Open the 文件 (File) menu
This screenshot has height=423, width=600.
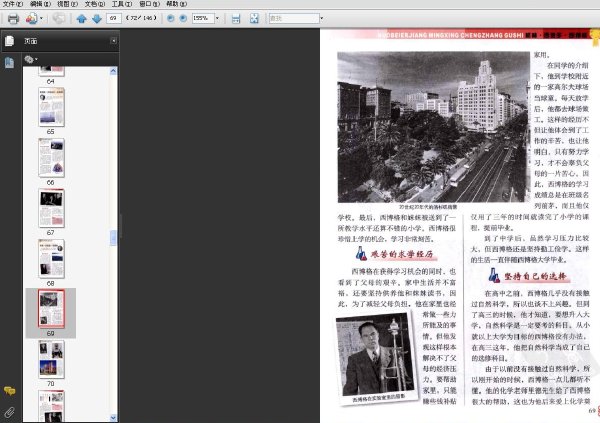pos(13,4)
